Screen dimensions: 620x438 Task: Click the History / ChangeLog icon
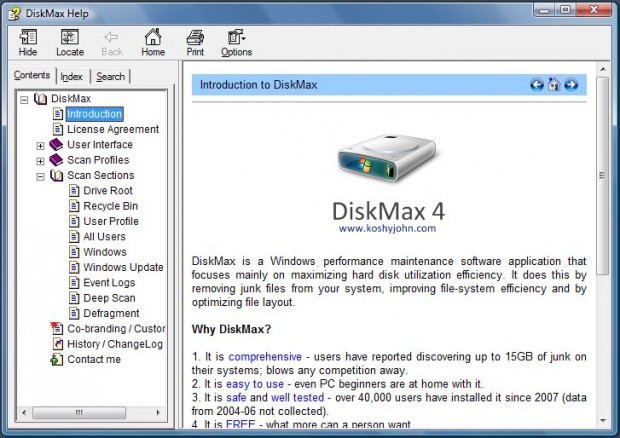click(58, 344)
